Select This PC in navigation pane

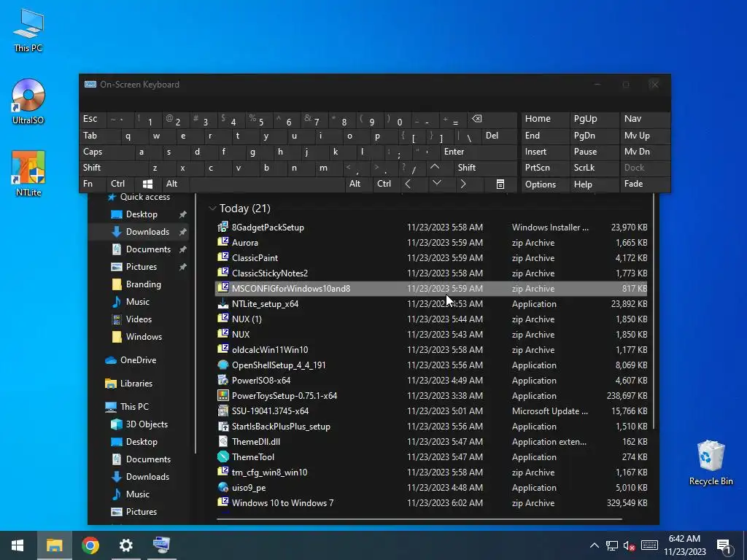pyautogui.click(x=134, y=407)
